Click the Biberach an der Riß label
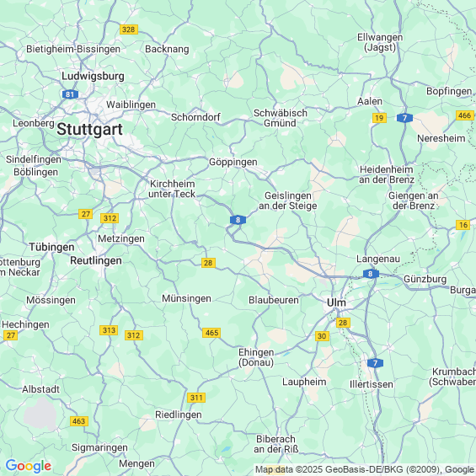The height and width of the screenshot is (476, 476). 276,444
